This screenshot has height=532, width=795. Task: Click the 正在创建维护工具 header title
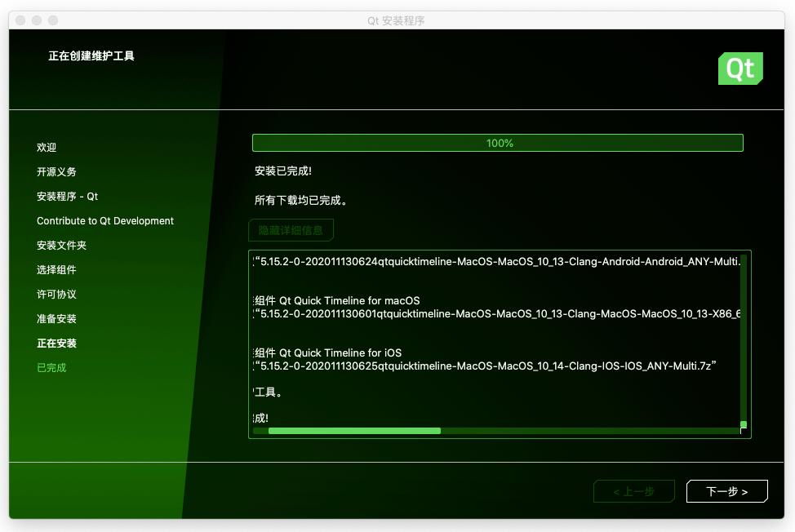point(91,55)
